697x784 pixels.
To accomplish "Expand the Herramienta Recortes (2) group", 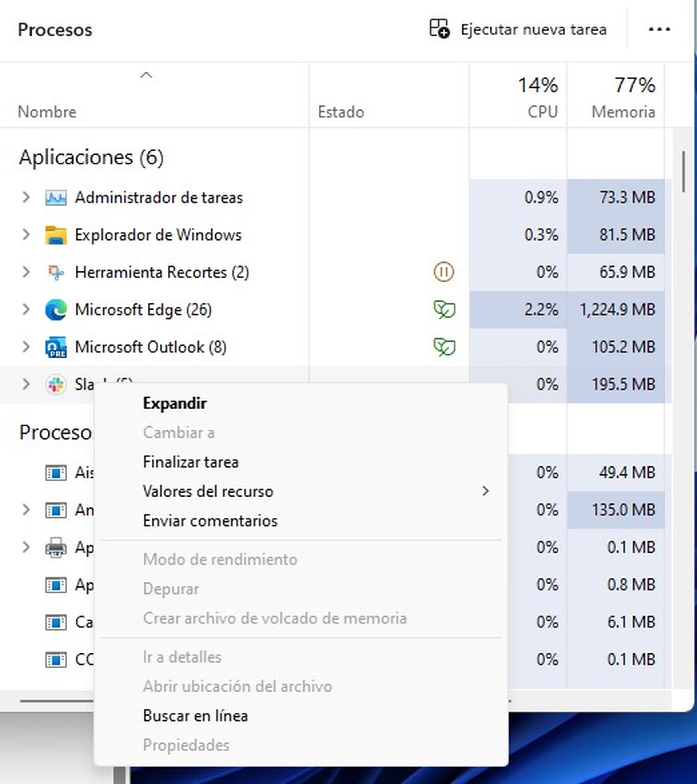I will tap(26, 272).
